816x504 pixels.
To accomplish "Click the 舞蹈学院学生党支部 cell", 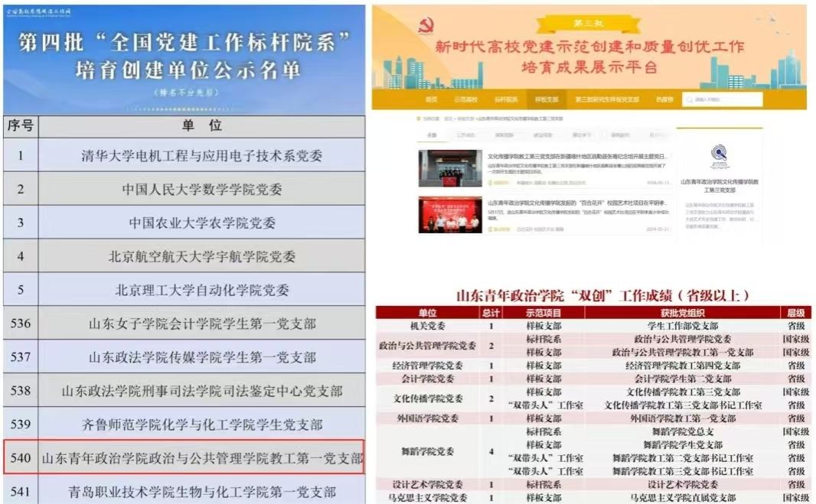I will 683,444.
